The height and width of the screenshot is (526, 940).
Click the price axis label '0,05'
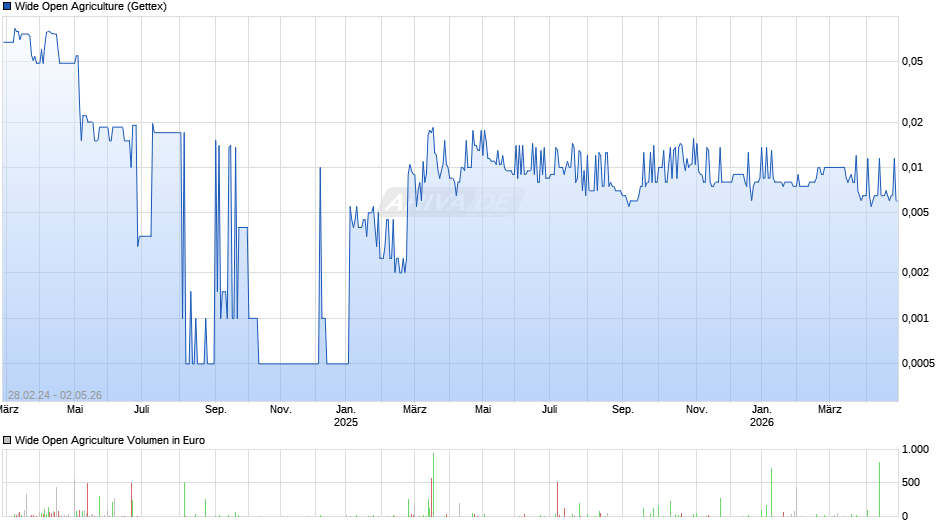912,61
